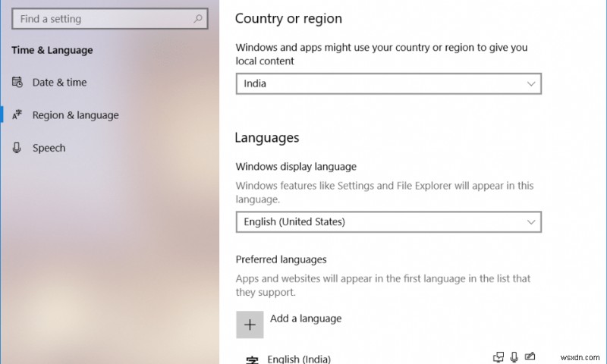The image size is (607, 364).
Task: Click the Time & Language heading
Action: coord(52,50)
